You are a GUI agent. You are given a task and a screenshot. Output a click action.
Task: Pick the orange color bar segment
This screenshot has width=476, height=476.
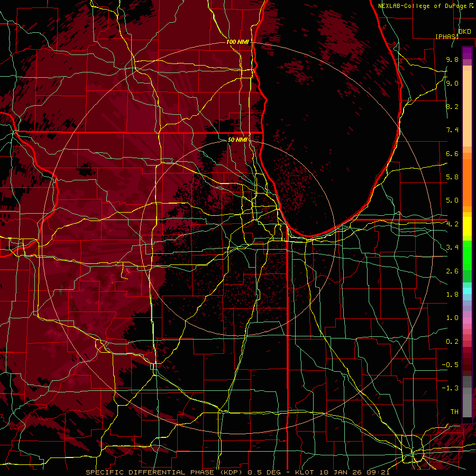point(467,182)
